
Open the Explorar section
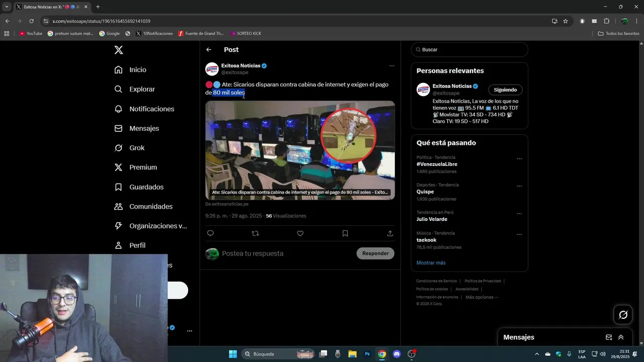[134, 89]
